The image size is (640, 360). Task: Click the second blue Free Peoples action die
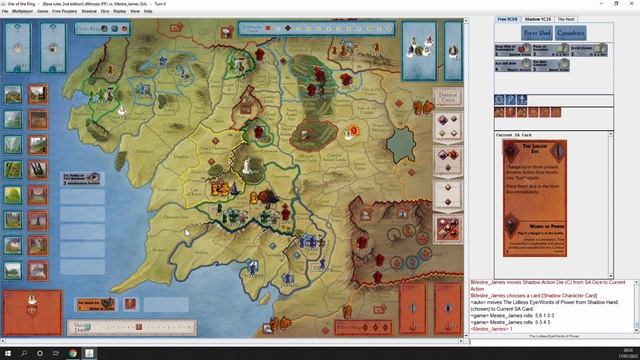click(511, 100)
